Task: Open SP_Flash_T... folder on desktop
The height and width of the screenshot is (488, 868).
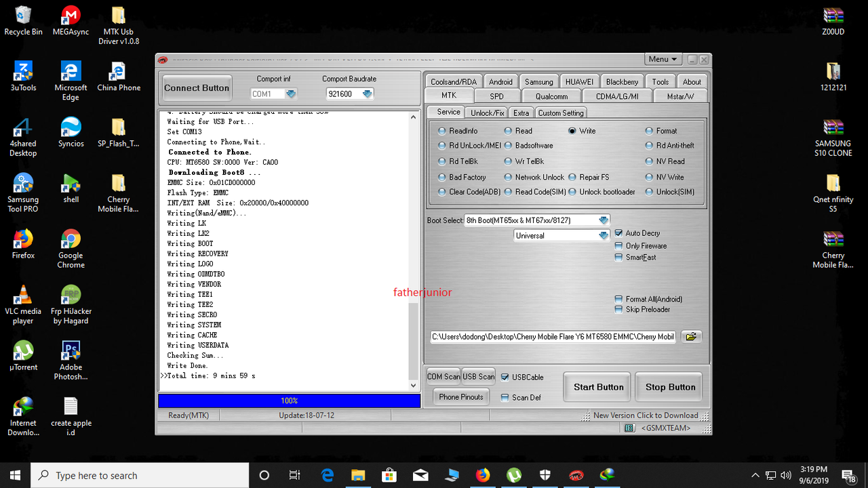Action: (x=119, y=132)
